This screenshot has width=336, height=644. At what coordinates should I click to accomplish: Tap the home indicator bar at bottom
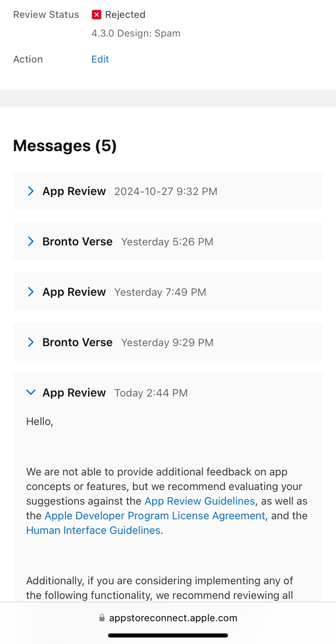[x=168, y=635]
